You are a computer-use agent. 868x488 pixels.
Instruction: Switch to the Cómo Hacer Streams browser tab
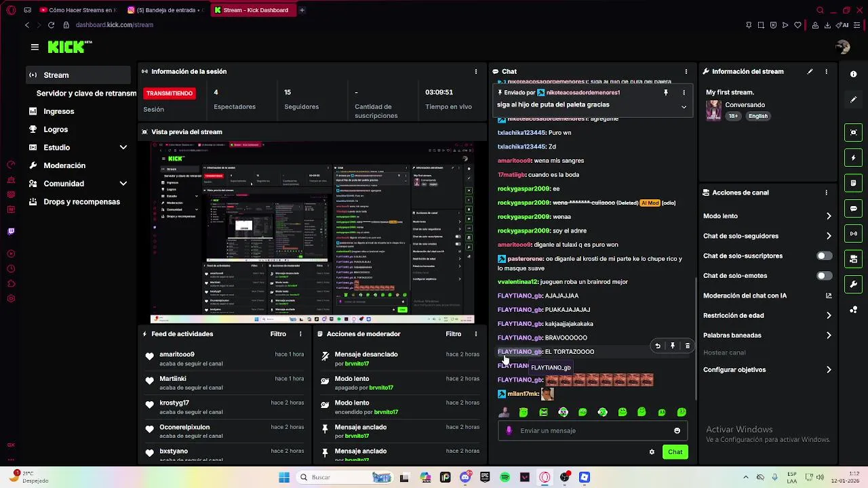coord(78,10)
